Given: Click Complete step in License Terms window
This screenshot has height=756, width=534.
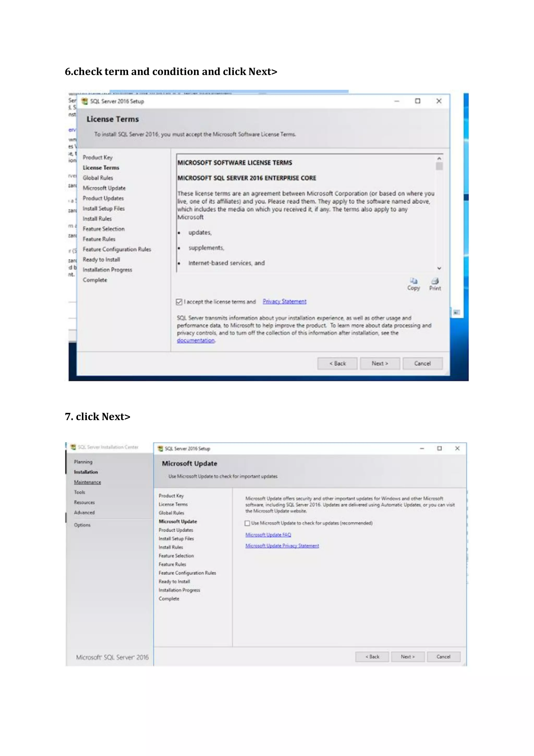Looking at the screenshot, I should pos(95,280).
